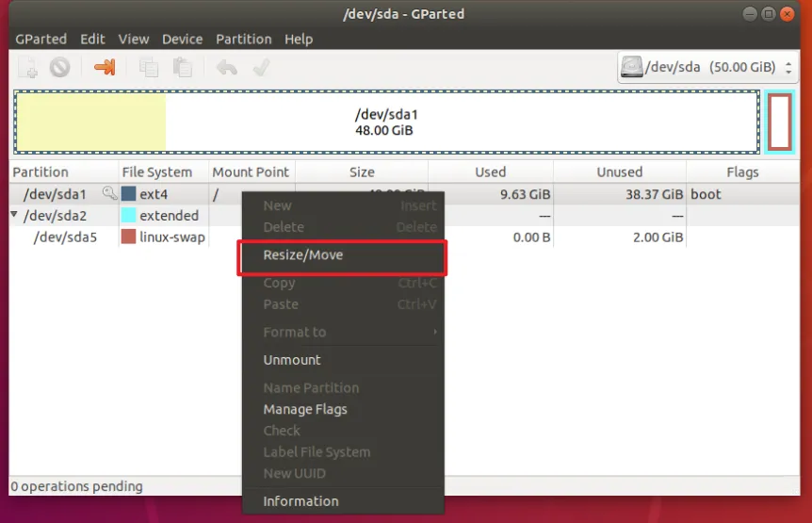Click the New partition toolbar icon
812x523 pixels.
[x=28, y=67]
